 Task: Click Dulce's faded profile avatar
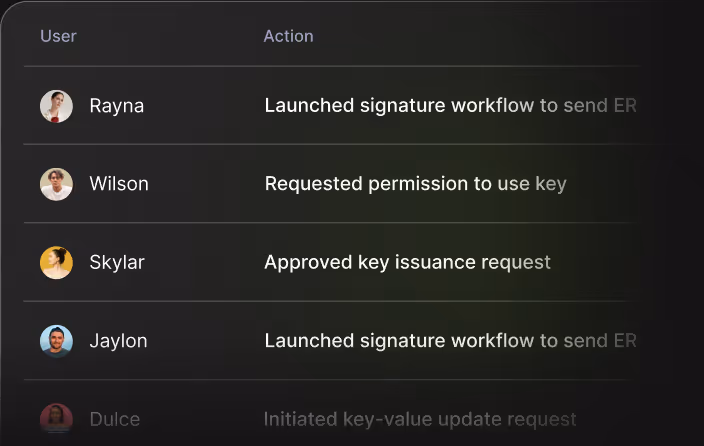[x=57, y=419]
